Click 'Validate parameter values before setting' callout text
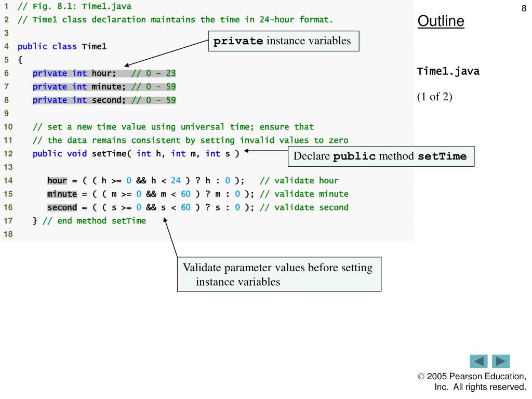This screenshot has height=399, width=532. click(x=277, y=268)
